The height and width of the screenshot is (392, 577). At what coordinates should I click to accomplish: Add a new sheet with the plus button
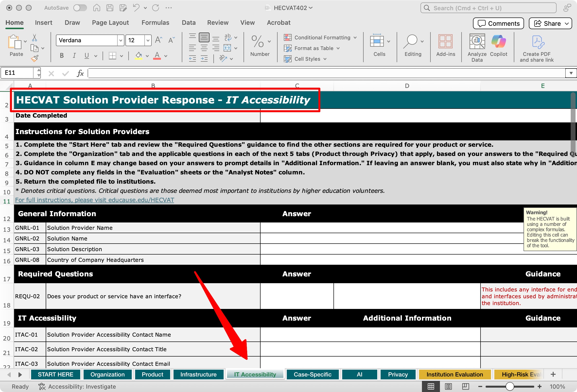[x=553, y=374]
